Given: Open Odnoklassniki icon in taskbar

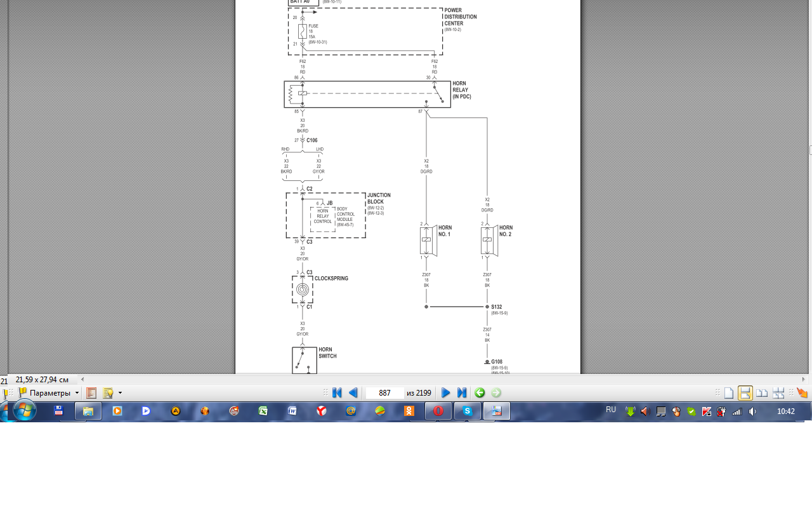Looking at the screenshot, I should [x=409, y=411].
